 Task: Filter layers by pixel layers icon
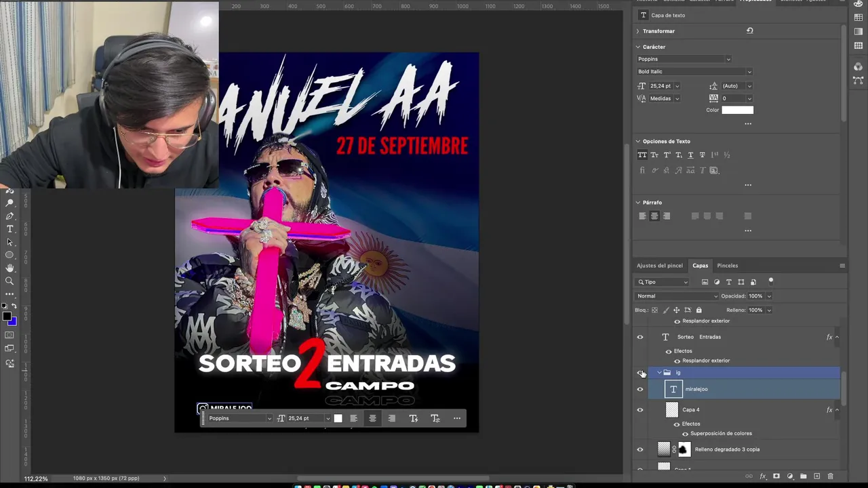click(705, 282)
